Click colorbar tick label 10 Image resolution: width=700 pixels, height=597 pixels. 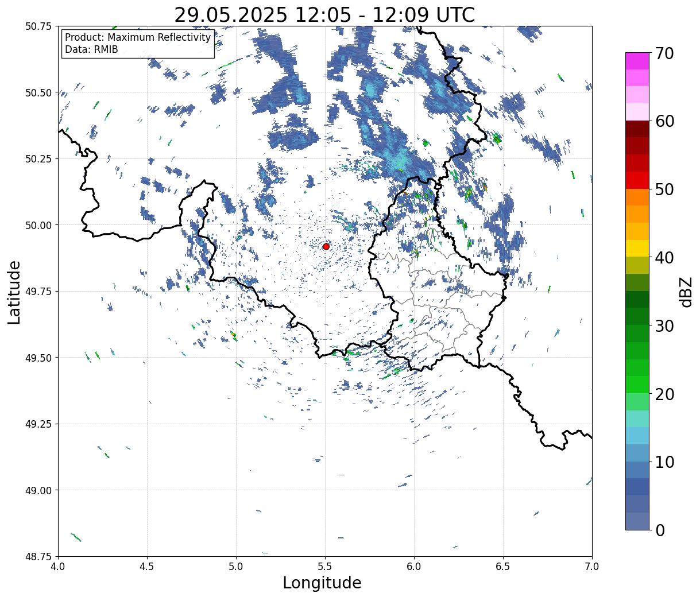pyautogui.click(x=664, y=462)
